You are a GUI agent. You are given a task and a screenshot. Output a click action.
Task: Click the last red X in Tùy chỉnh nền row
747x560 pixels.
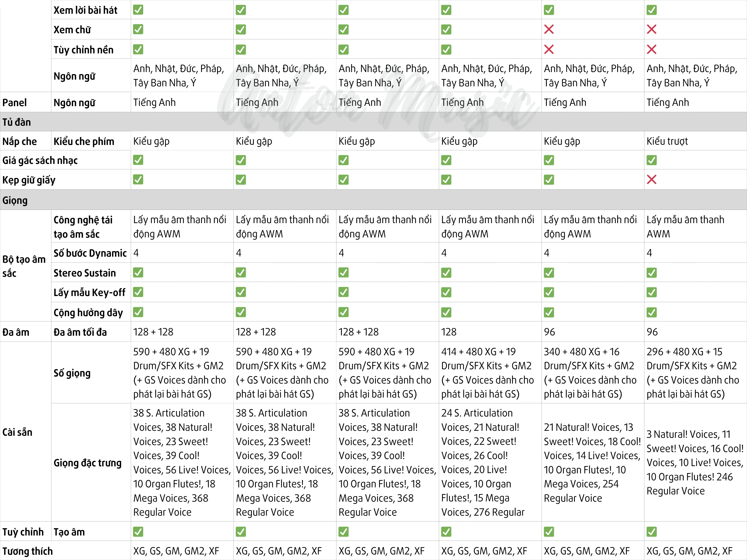point(651,49)
